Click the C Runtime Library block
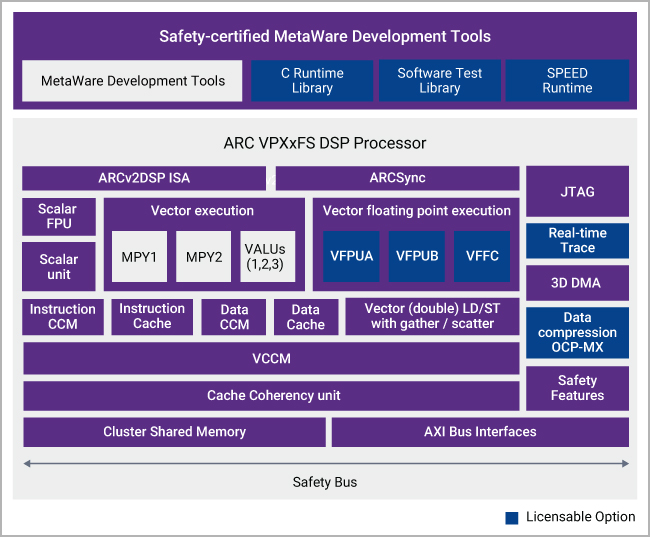 point(312,81)
